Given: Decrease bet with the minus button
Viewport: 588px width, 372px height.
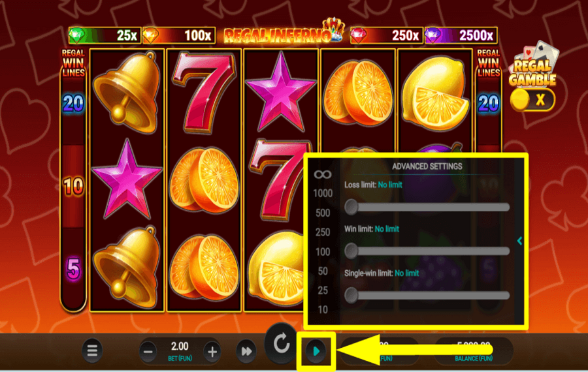Looking at the screenshot, I should click(148, 352).
